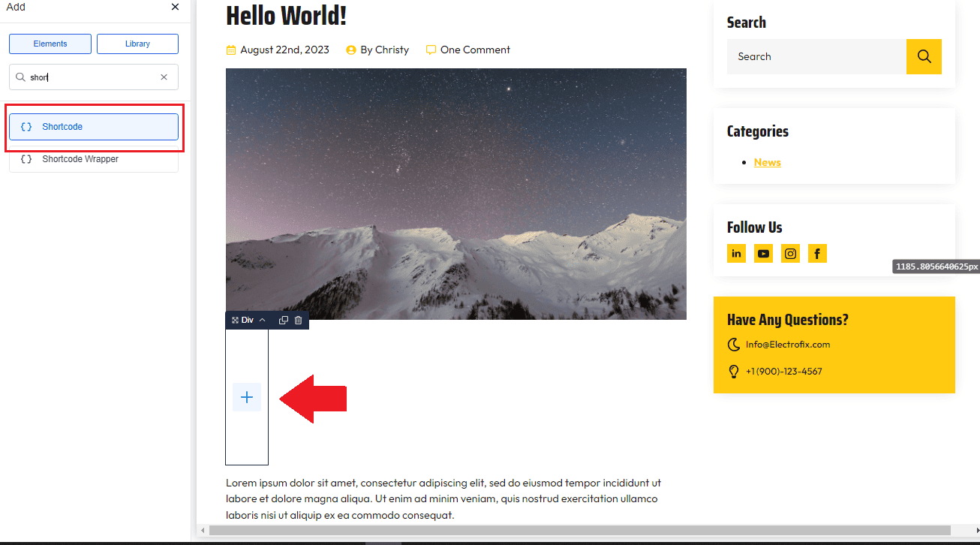Open the News category link
This screenshot has height=545, width=980.
(767, 162)
